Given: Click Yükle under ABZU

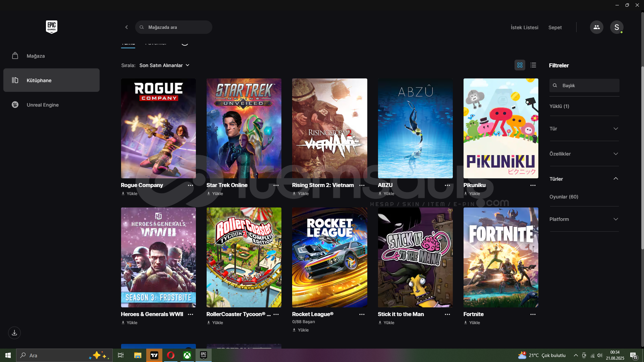Looking at the screenshot, I should pos(386,194).
